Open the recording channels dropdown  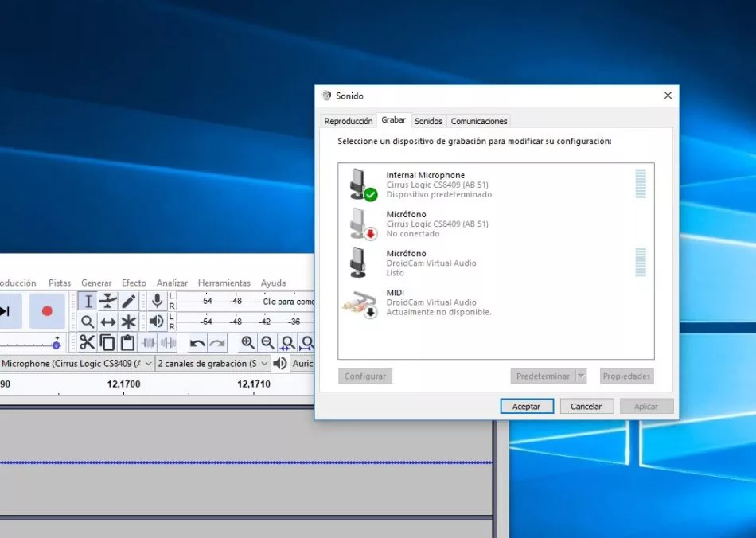267,363
